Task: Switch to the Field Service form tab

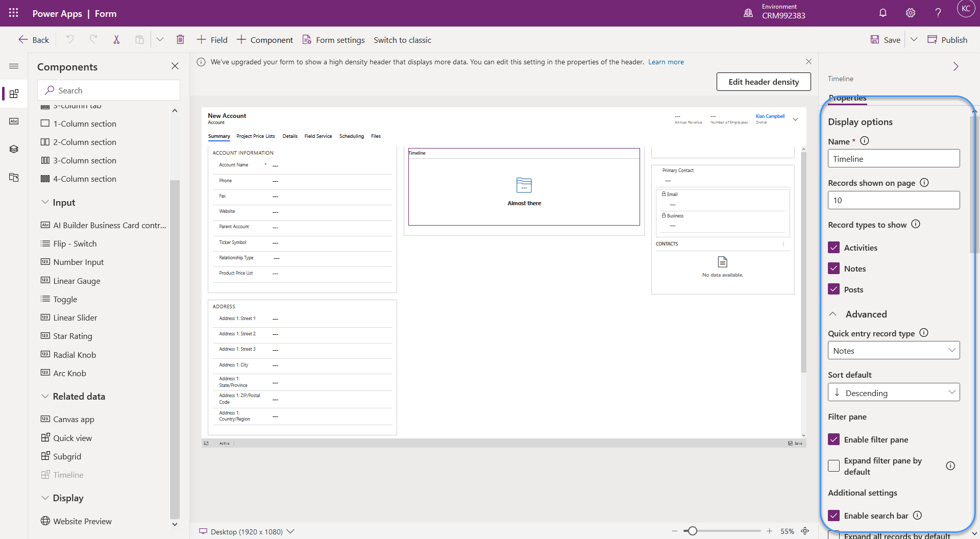Action: point(318,136)
